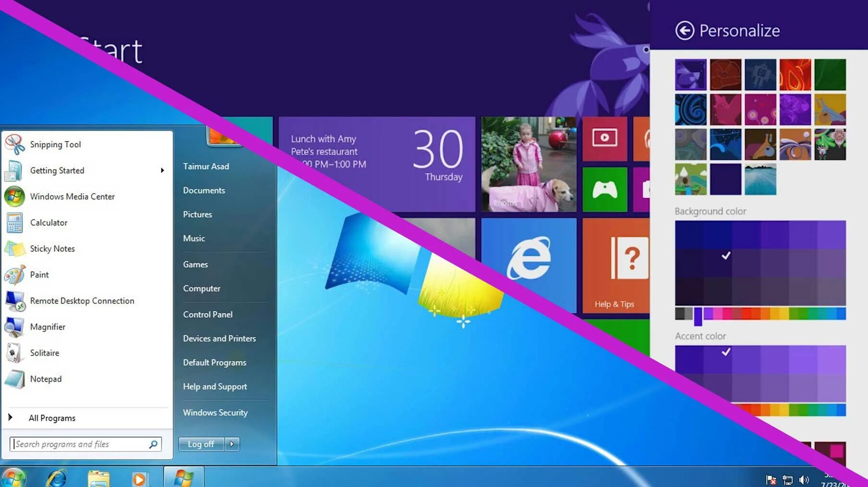Expand All Programs list

tap(52, 418)
